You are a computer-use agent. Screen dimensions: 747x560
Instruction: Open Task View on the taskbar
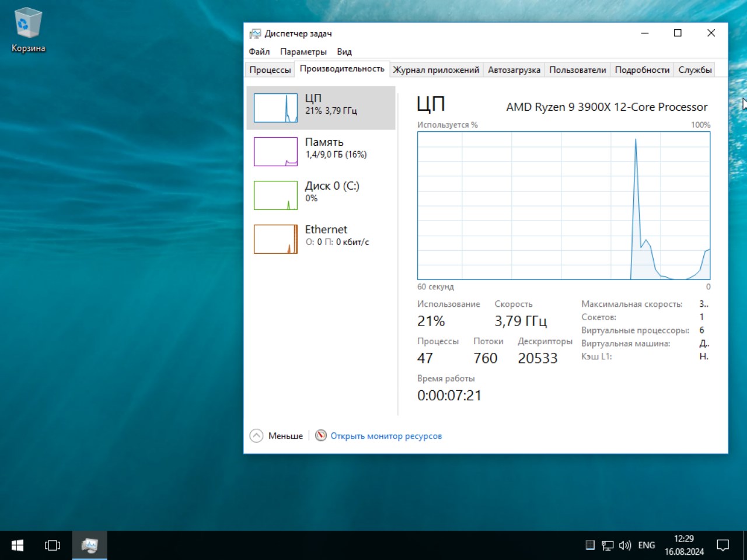tap(53, 545)
